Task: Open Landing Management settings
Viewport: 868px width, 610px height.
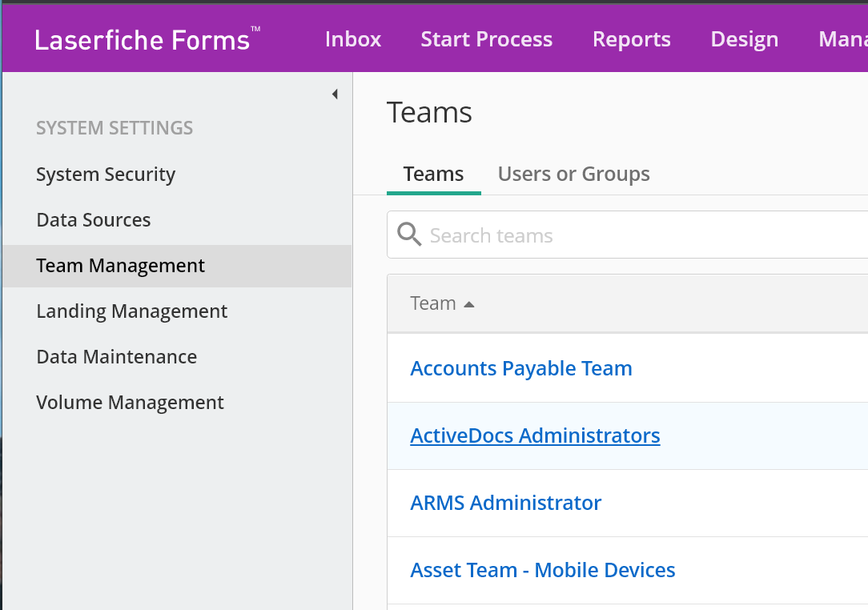Action: click(132, 311)
